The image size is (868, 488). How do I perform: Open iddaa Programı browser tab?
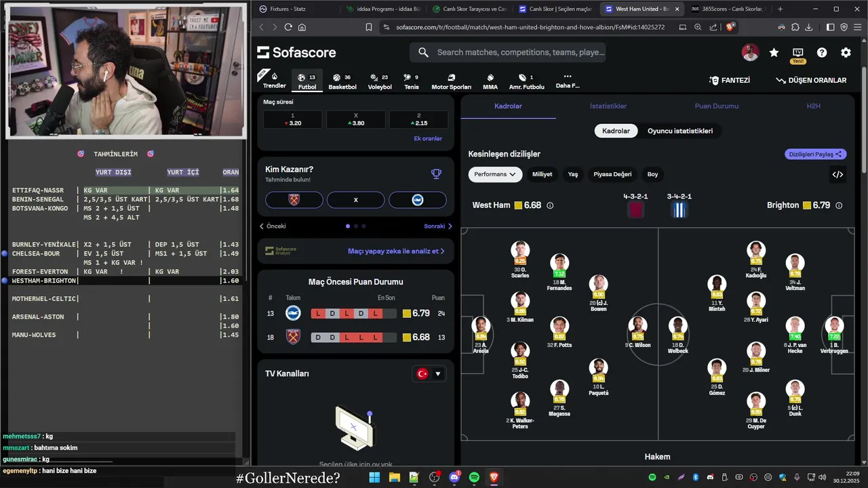pos(382,9)
